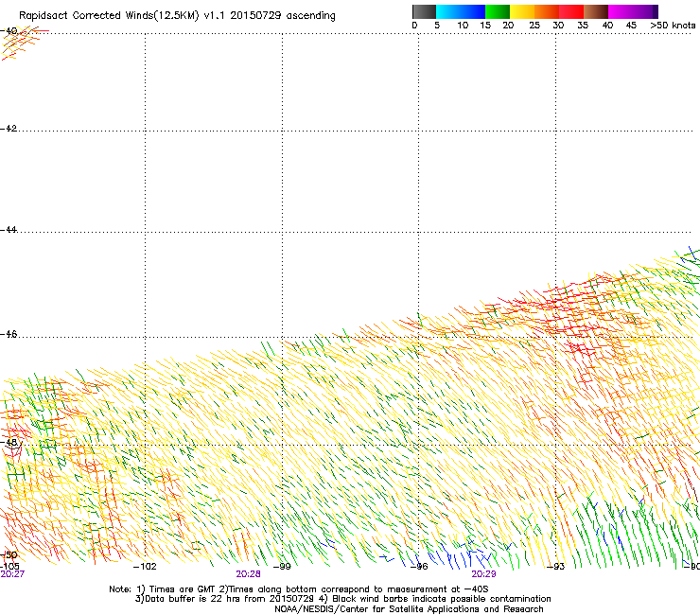Click the red 30-35 knots legend swatch
Image resolution: width=700 pixels, height=615 pixels.
[571, 11]
